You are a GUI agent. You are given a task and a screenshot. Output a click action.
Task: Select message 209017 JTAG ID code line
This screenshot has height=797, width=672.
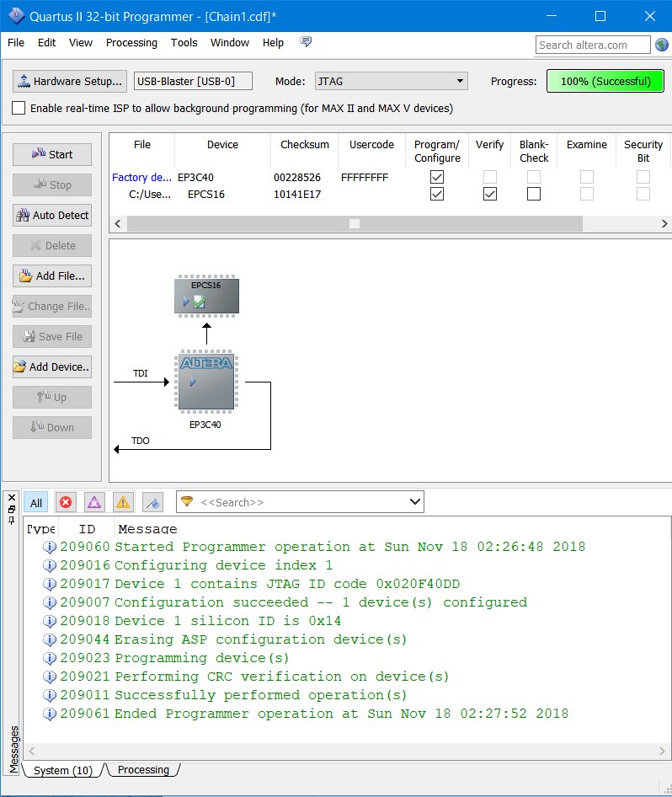[287, 584]
